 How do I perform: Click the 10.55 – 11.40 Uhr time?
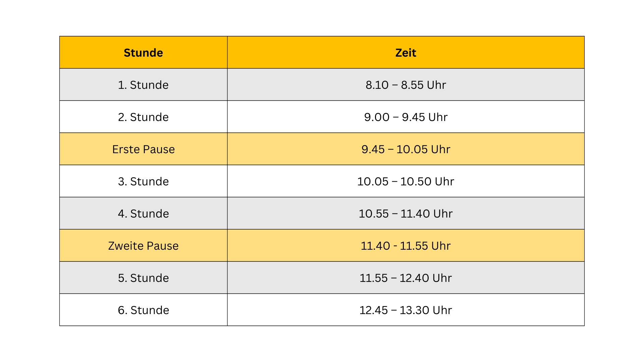[406, 214]
